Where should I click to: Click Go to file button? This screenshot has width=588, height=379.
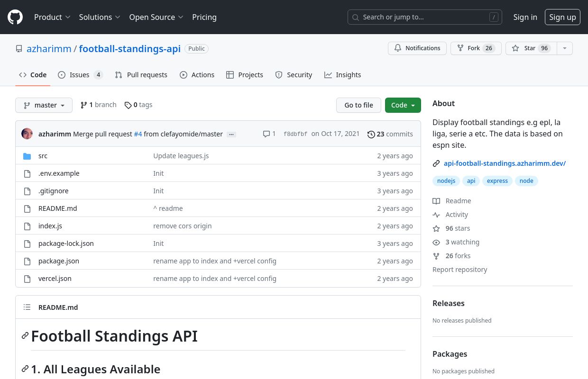click(358, 105)
